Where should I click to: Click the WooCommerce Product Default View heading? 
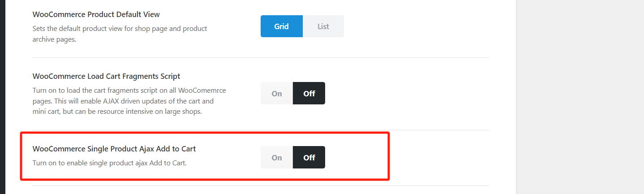coord(96,14)
